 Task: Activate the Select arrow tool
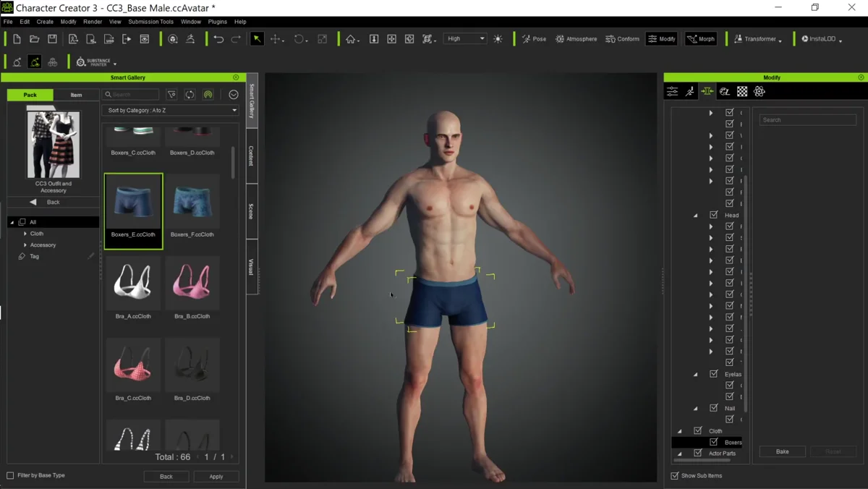257,39
